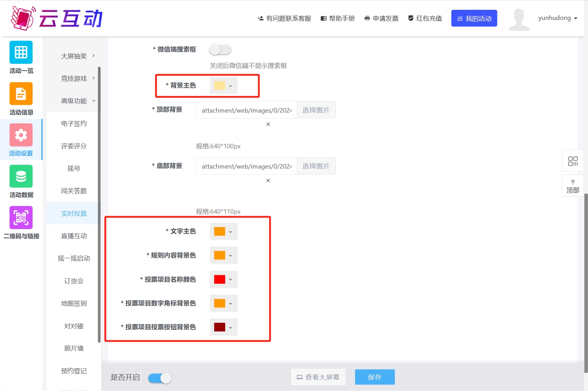
Task: Open the 活动设置 gear icon
Action: point(21,135)
